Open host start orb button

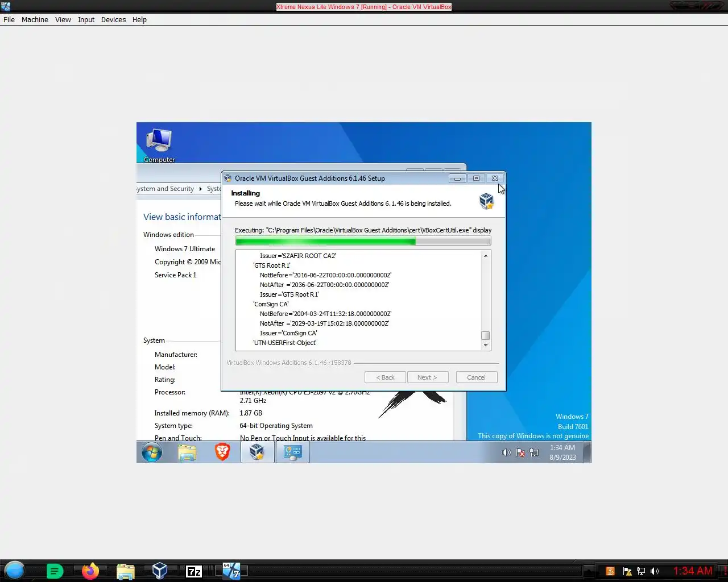15,570
